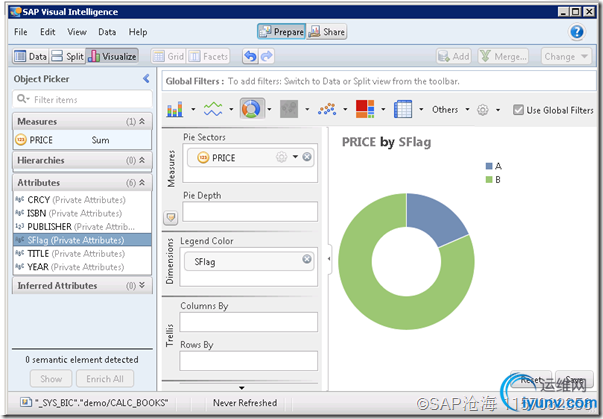Click the Columns By drop field
The height and width of the screenshot is (419, 603).
tap(248, 322)
